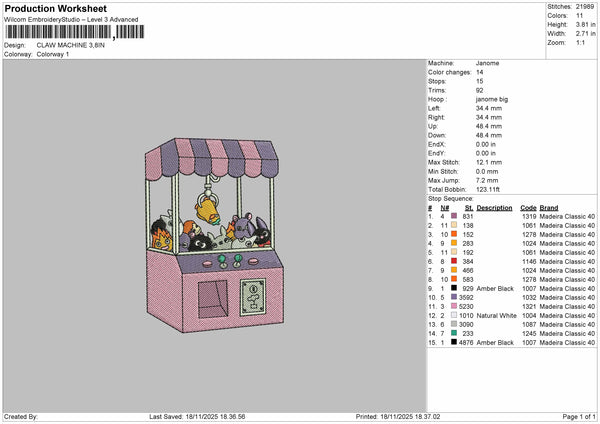Click the trims value '92'
The height and width of the screenshot is (424, 600).
click(x=479, y=90)
